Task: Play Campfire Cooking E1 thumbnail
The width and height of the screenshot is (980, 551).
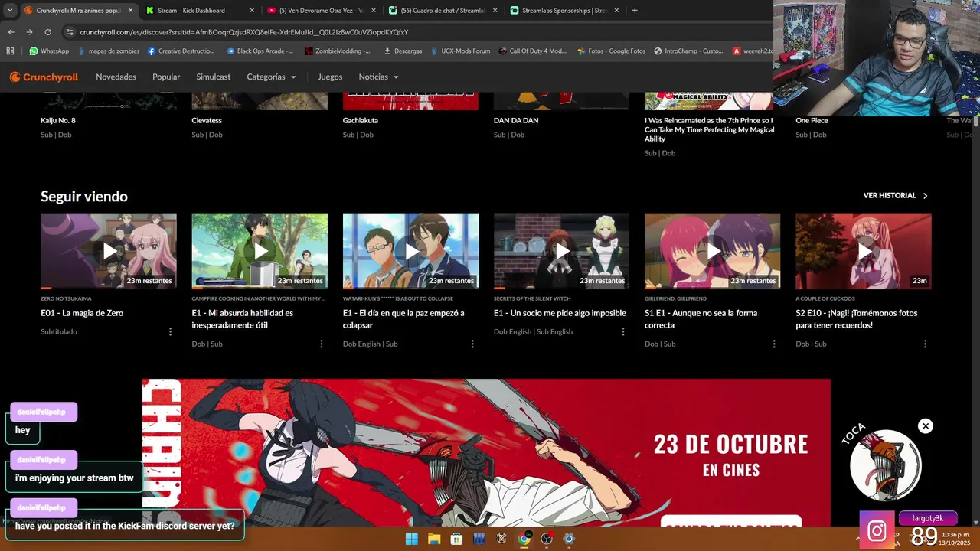Action: (260, 251)
